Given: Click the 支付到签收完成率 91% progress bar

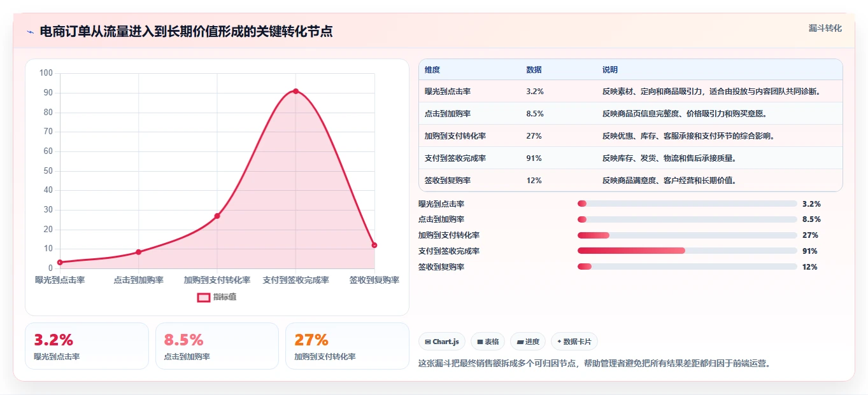Looking at the screenshot, I should 687,251.
